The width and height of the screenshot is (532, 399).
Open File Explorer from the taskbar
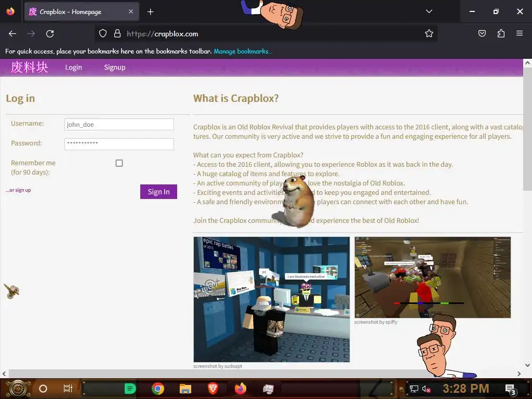(x=185, y=389)
